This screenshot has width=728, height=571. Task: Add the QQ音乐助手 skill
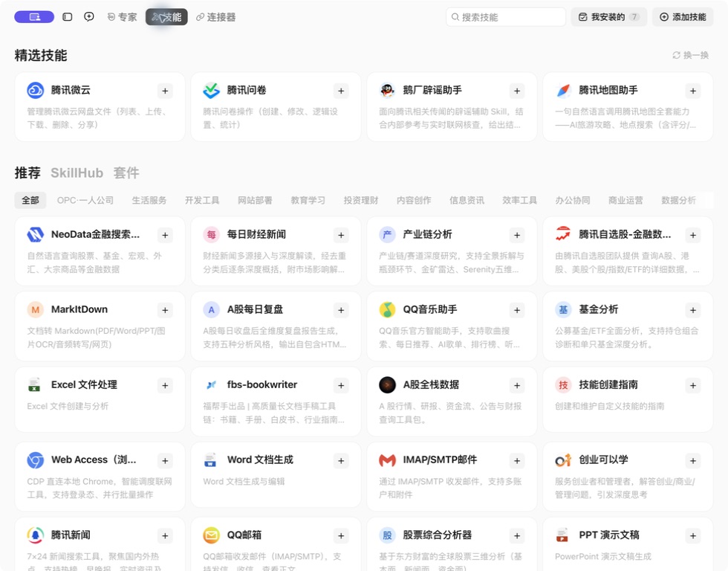(x=517, y=310)
